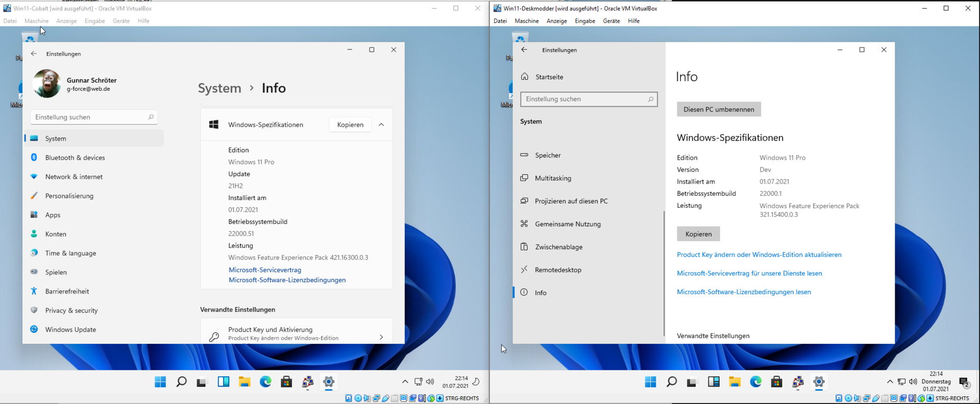Open notification center in right VM tray
This screenshot has height=404, width=980.
pyautogui.click(x=964, y=382)
